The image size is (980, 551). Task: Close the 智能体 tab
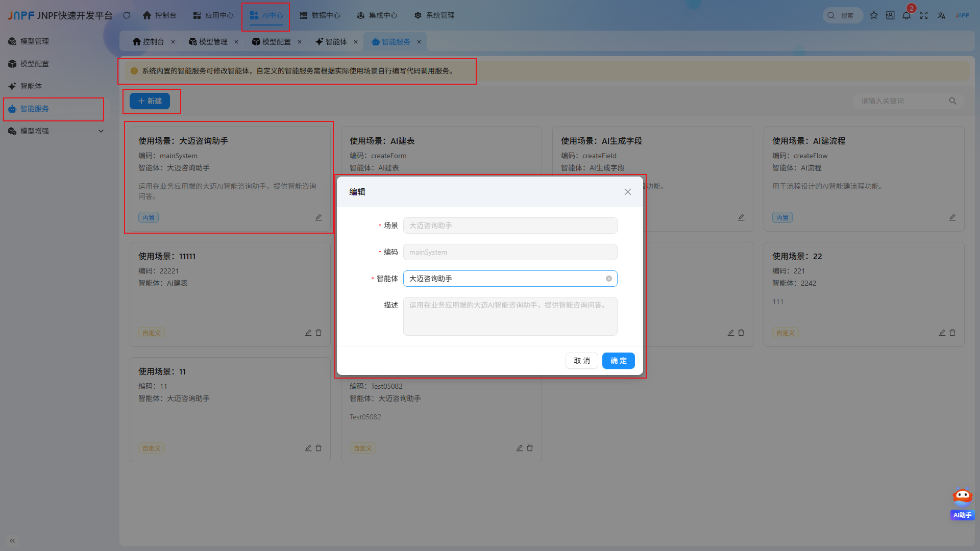click(x=356, y=42)
